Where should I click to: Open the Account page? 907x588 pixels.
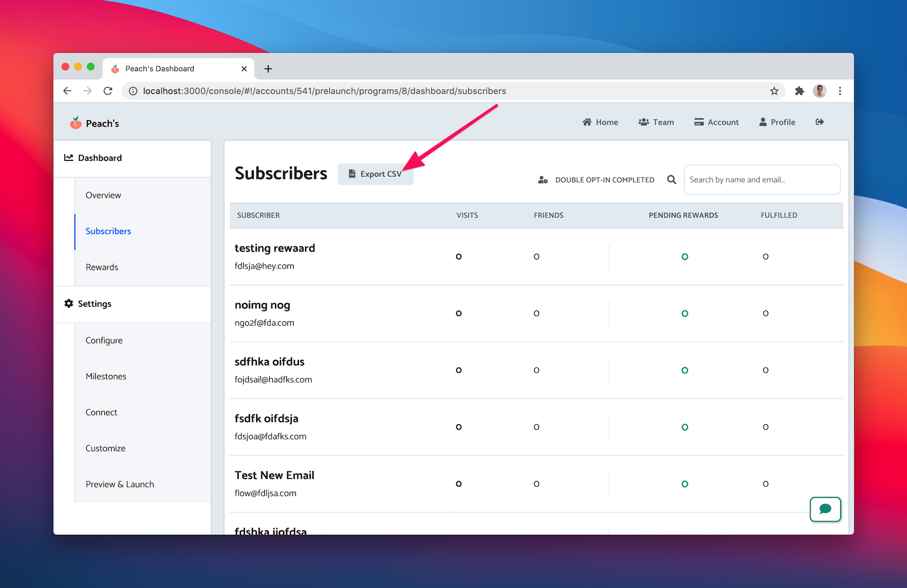coord(717,122)
